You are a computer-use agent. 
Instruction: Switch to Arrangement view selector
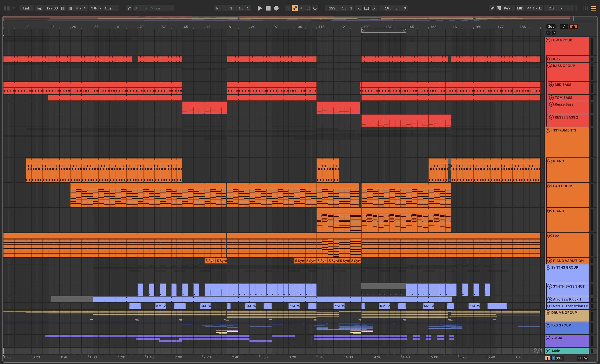594,8
